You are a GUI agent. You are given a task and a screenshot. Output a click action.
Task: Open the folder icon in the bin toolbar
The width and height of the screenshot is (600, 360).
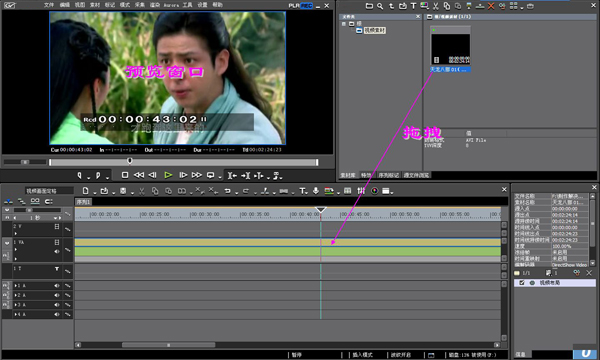tap(369, 6)
